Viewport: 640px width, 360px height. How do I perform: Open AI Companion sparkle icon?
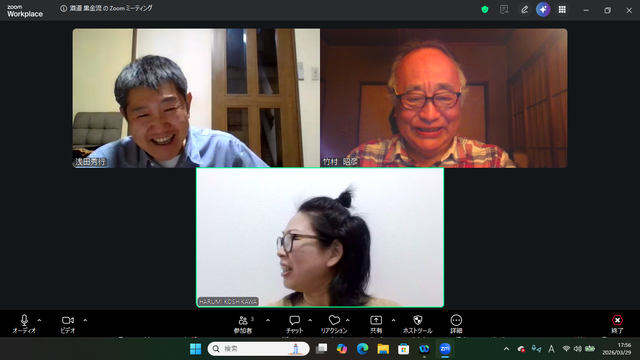[543, 9]
